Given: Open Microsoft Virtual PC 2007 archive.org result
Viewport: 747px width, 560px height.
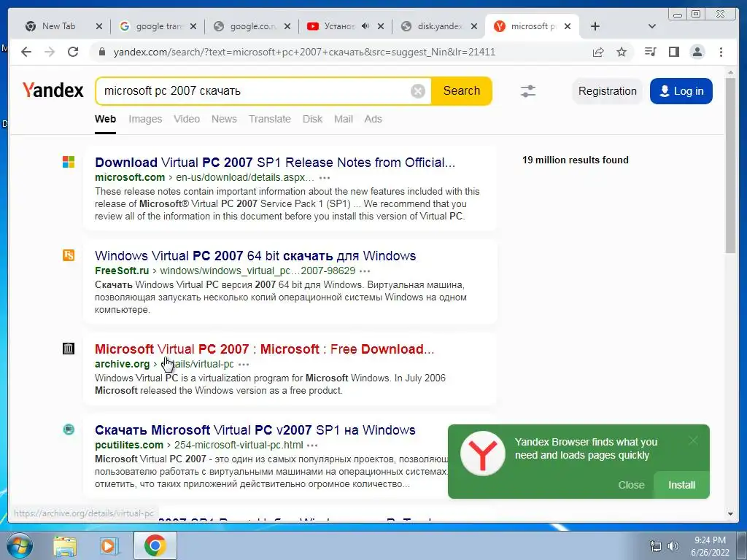Looking at the screenshot, I should click(264, 349).
